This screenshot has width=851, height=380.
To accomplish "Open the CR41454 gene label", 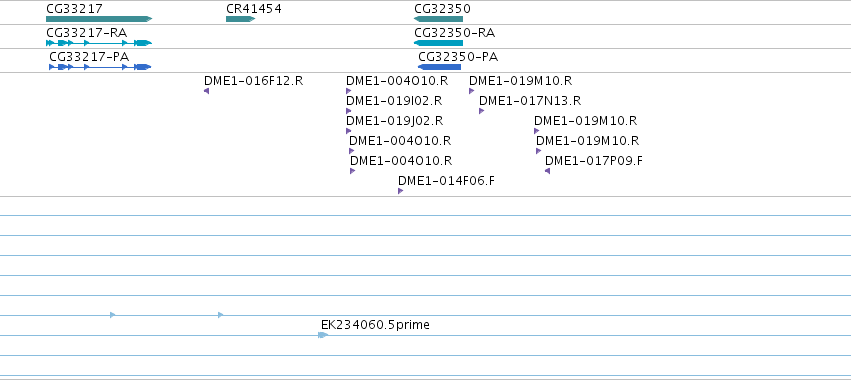I will point(254,9).
